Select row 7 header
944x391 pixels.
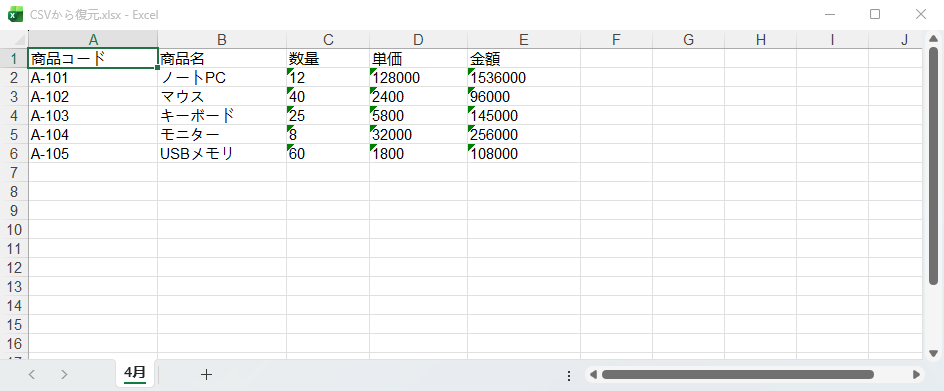coord(14,172)
